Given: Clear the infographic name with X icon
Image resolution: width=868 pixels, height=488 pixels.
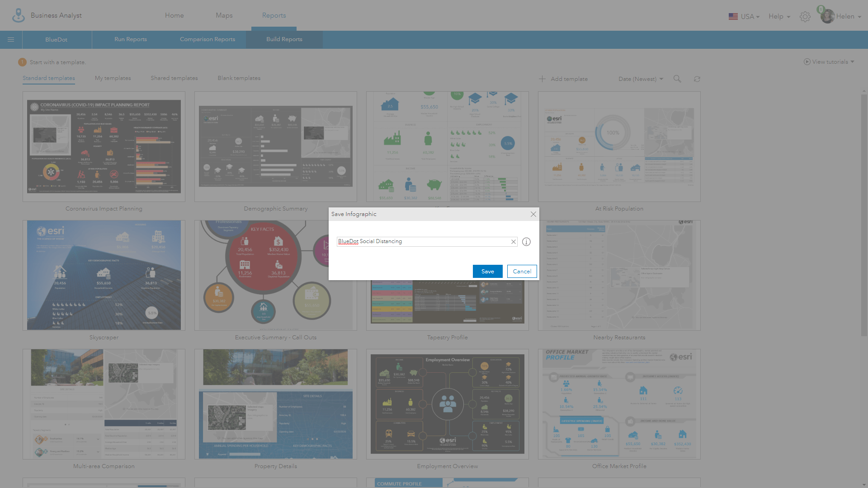Looking at the screenshot, I should pyautogui.click(x=514, y=242).
